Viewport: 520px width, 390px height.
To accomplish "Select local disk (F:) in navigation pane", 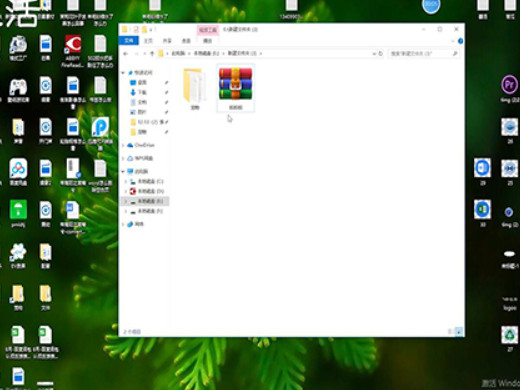I will [147, 211].
